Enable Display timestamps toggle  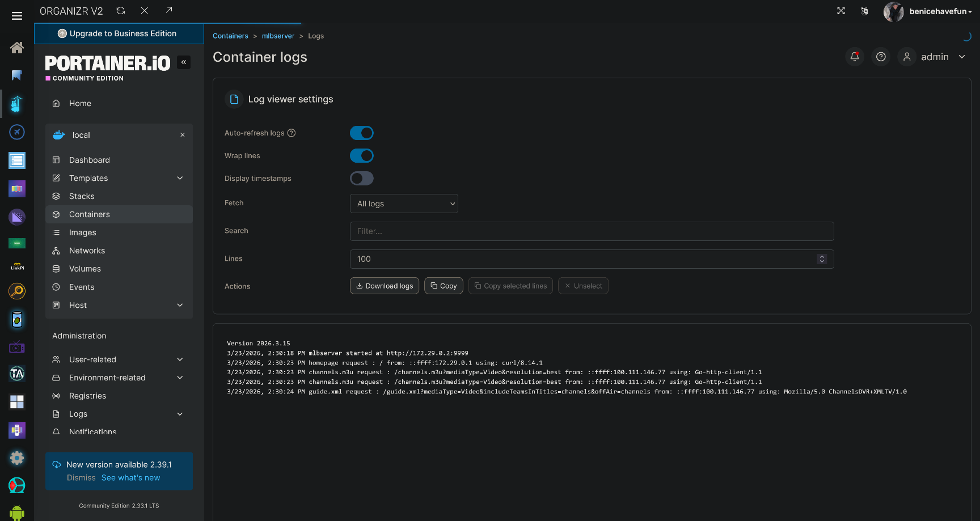click(361, 179)
